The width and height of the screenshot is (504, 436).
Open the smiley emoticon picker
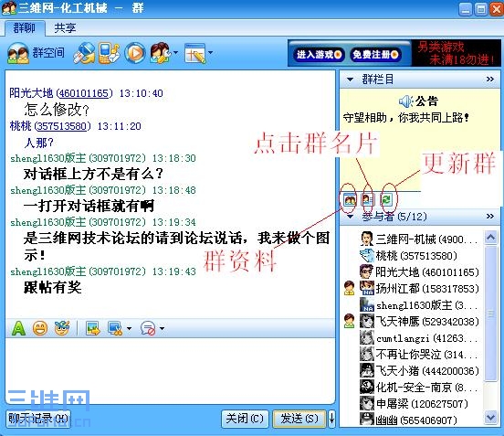pos(40,328)
